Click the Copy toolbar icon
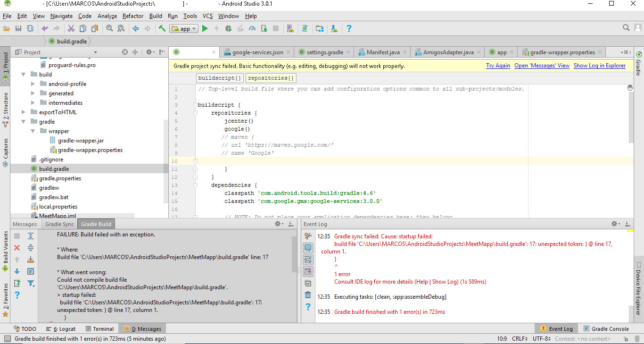The image size is (644, 344). 83,29
